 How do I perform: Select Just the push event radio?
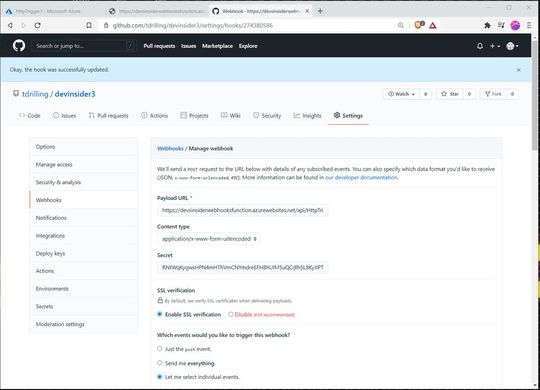click(x=159, y=349)
